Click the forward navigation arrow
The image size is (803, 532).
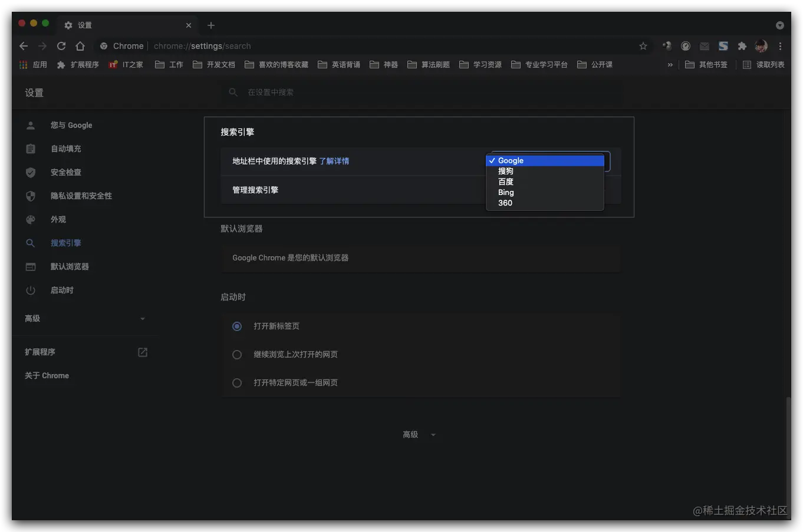(x=42, y=46)
